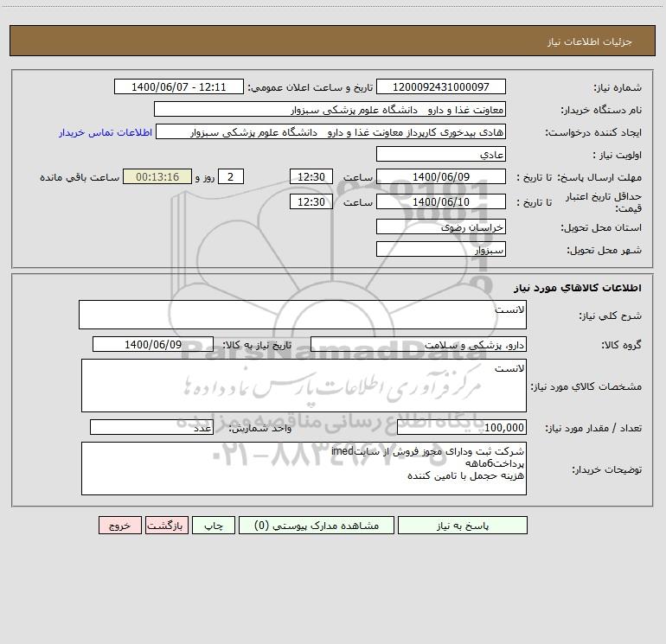Image resolution: width=666 pixels, height=644 pixels.
Task: Click the response deadline date 1400/06/09 field
Action: [x=441, y=176]
